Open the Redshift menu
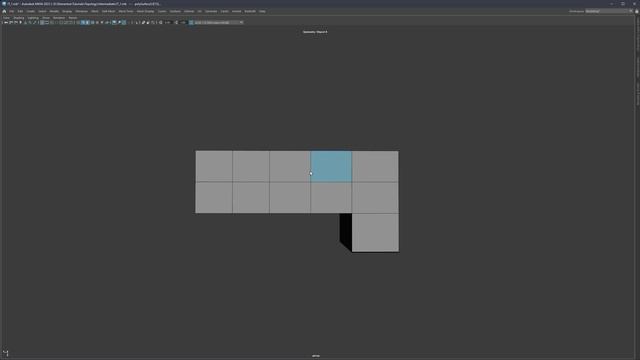This screenshot has width=640, height=360. pos(250,11)
